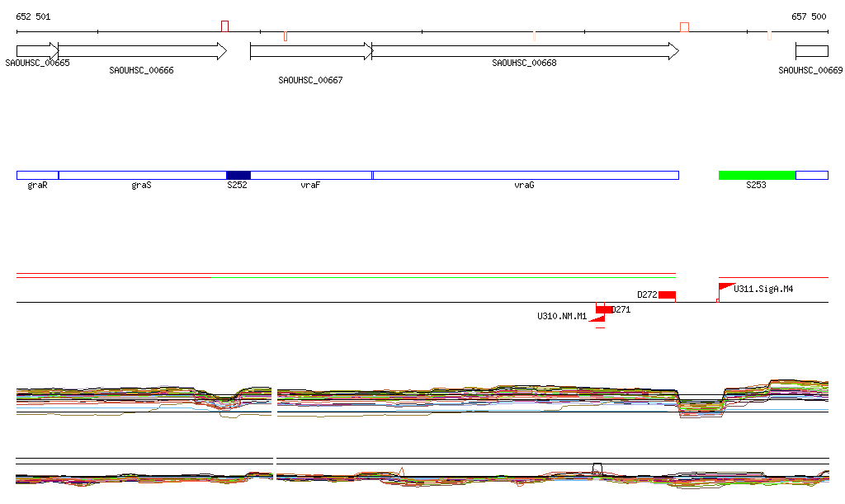Viewport: 845px width, 504px height.
Task: Click the vraG segment bar
Action: (525, 175)
